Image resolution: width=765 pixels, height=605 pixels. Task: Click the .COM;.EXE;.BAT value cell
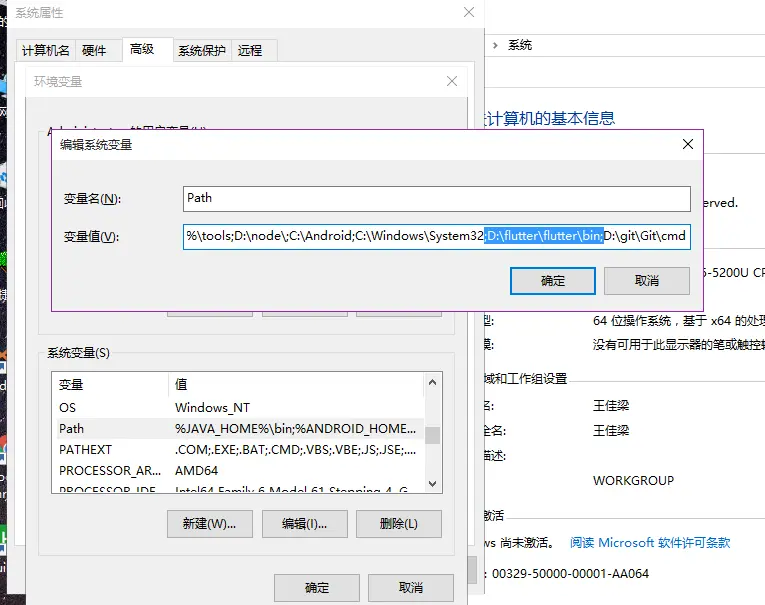(x=295, y=449)
